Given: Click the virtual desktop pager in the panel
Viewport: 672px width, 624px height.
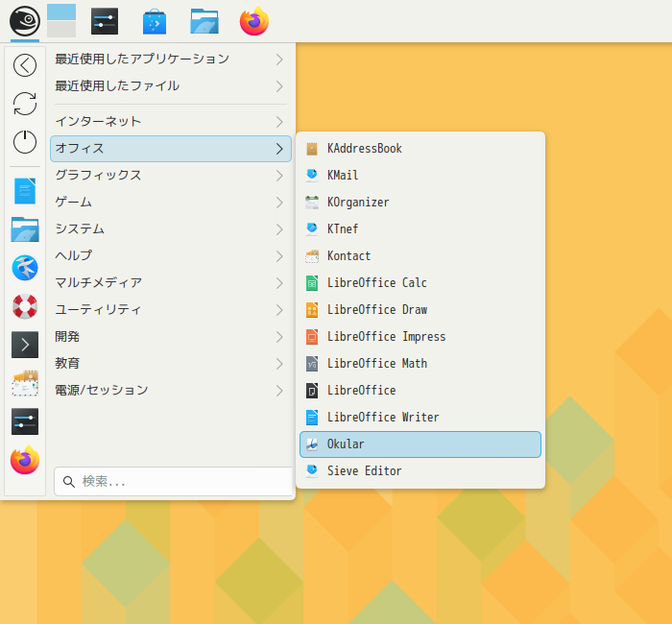Looking at the screenshot, I should click(60, 20).
